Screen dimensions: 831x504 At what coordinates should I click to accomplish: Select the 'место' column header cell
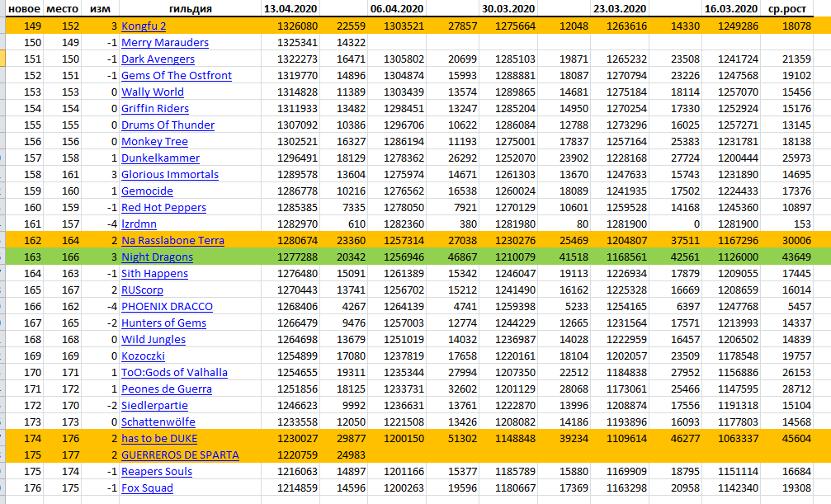62,8
